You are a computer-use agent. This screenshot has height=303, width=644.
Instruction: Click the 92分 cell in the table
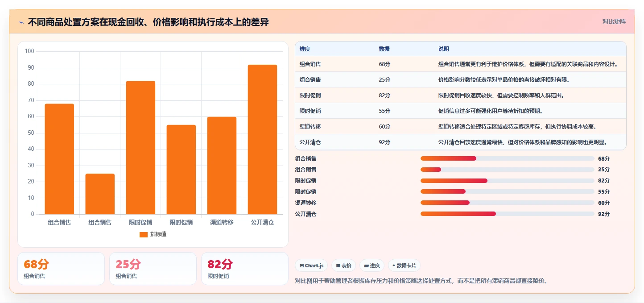coord(384,142)
